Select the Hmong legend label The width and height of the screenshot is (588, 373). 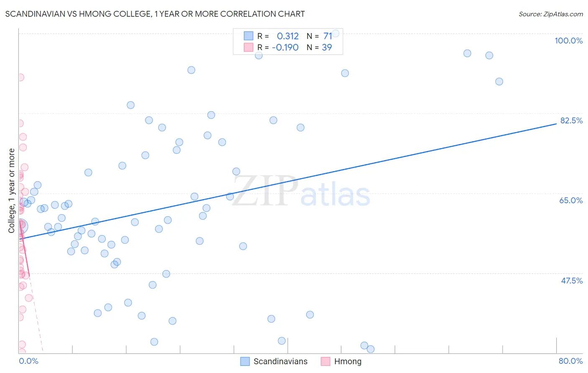348,361
